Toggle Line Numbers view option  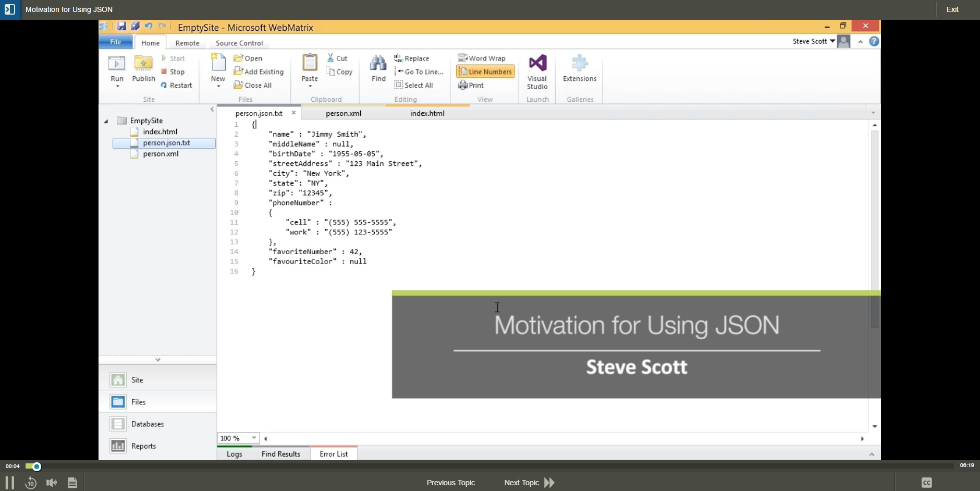(x=485, y=71)
